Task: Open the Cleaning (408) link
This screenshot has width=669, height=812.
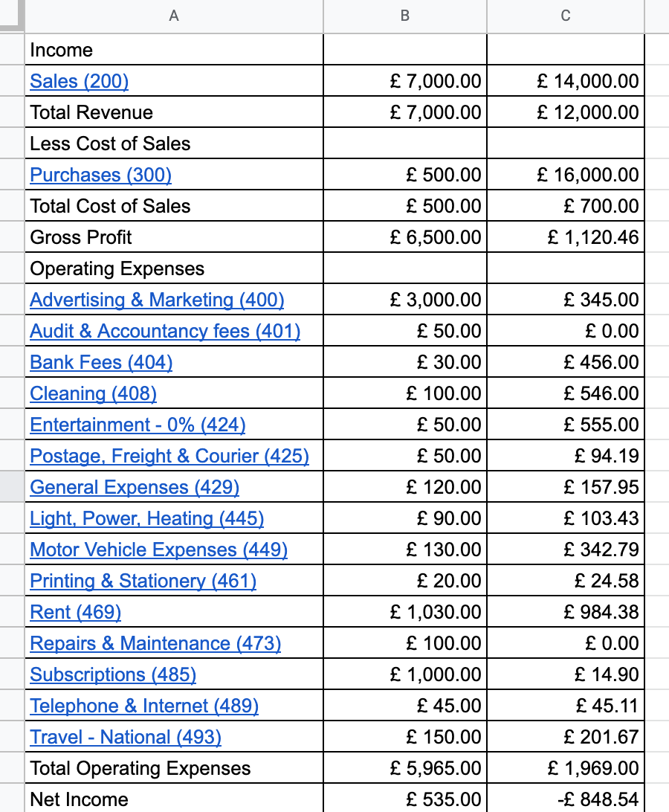Action: (x=93, y=393)
